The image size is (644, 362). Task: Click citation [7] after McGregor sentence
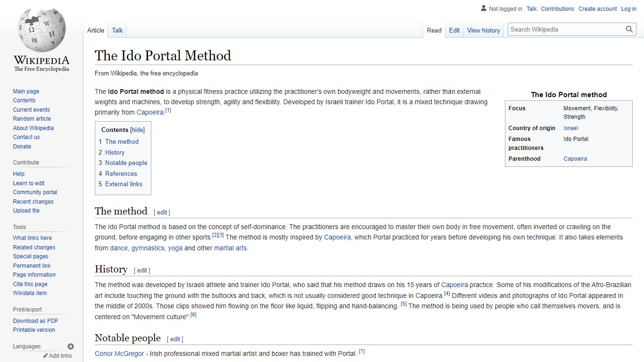click(x=362, y=352)
